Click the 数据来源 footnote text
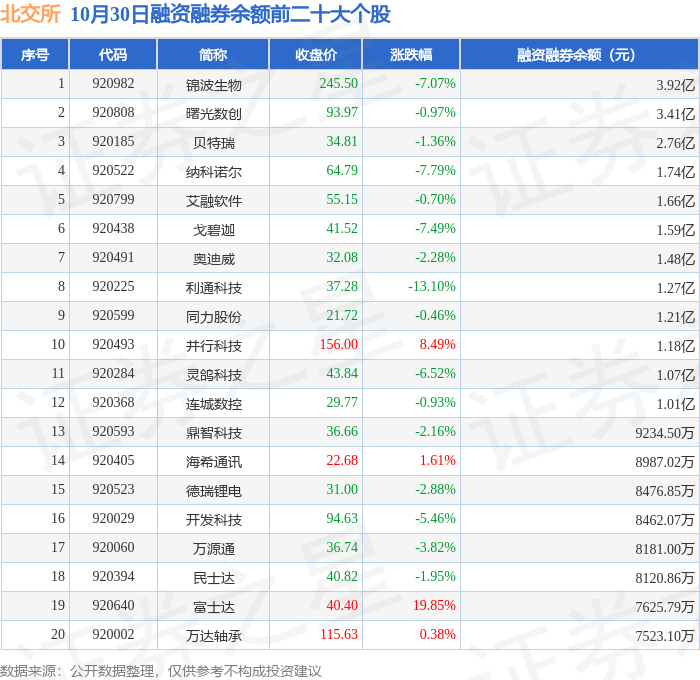The image size is (700, 680). [160, 671]
